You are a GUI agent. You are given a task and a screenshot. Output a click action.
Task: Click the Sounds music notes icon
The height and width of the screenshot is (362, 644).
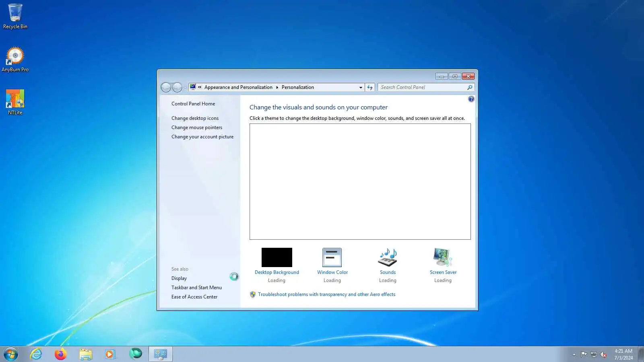tap(388, 257)
